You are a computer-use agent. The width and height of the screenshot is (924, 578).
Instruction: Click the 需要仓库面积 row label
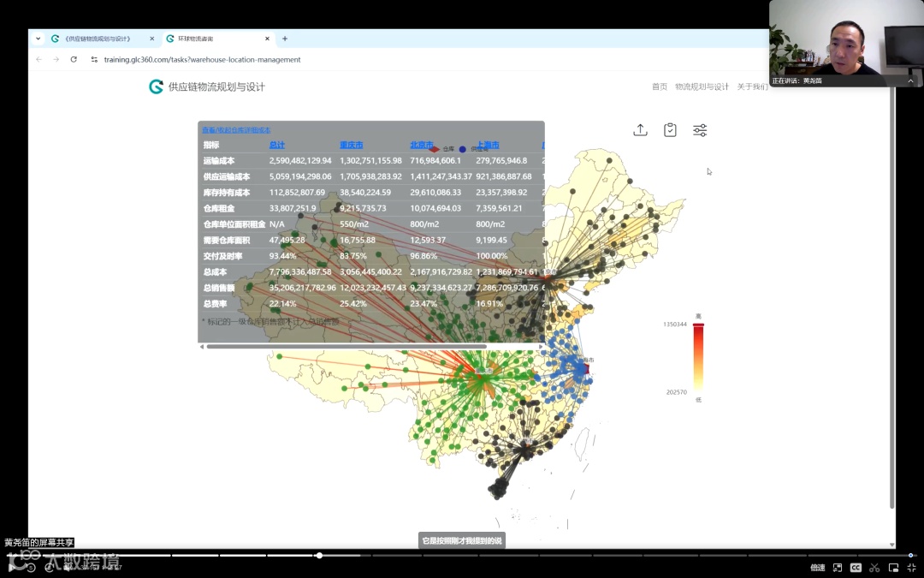click(x=227, y=241)
